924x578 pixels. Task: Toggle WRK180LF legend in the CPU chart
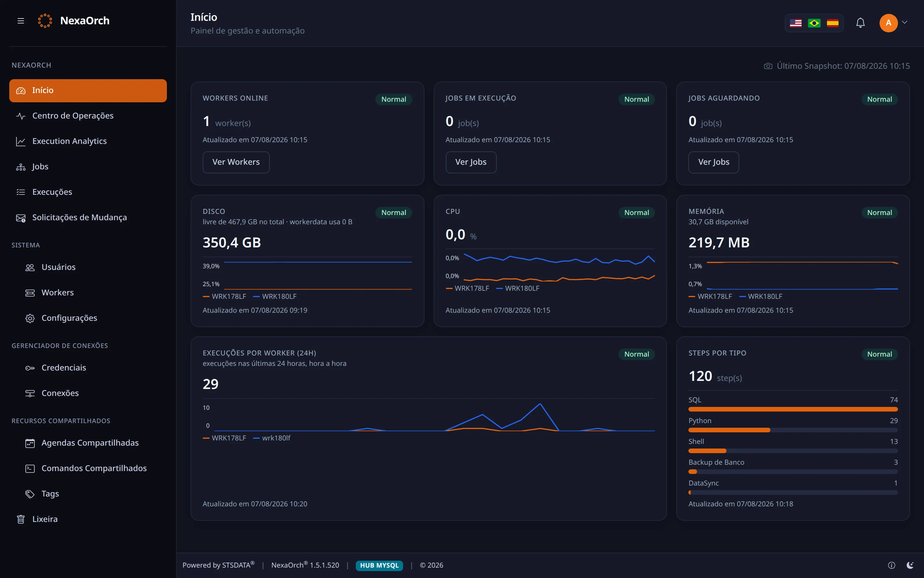(518, 288)
